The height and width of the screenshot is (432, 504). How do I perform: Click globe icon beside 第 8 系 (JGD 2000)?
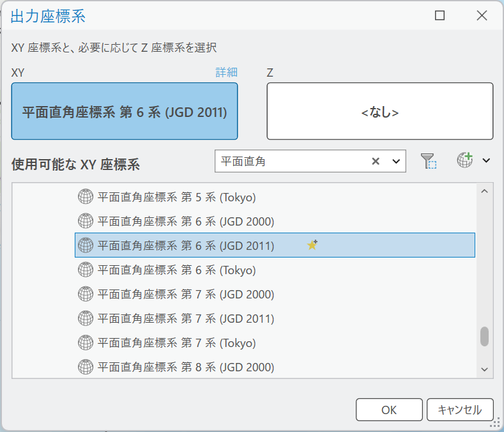[x=85, y=367]
